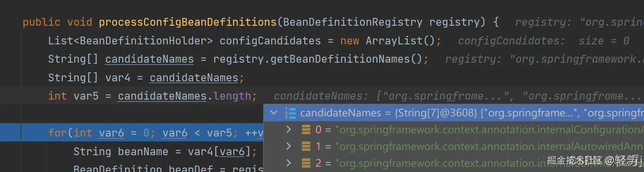Click candidateNames in the String[] declaration line
Screen dimensions: 644x172
(x=150, y=59)
